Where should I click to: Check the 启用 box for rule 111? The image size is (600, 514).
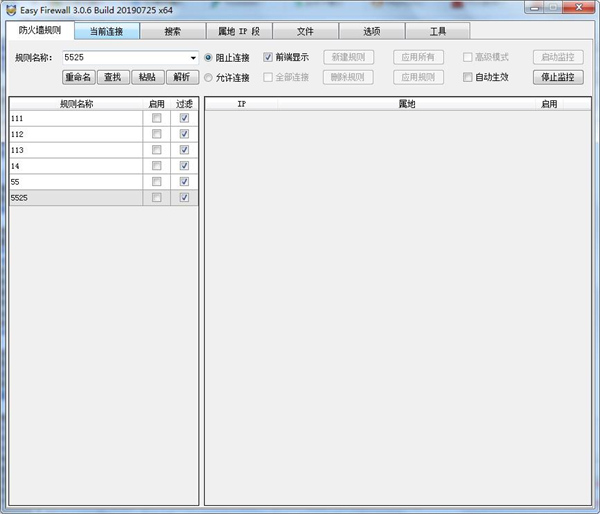pos(156,118)
